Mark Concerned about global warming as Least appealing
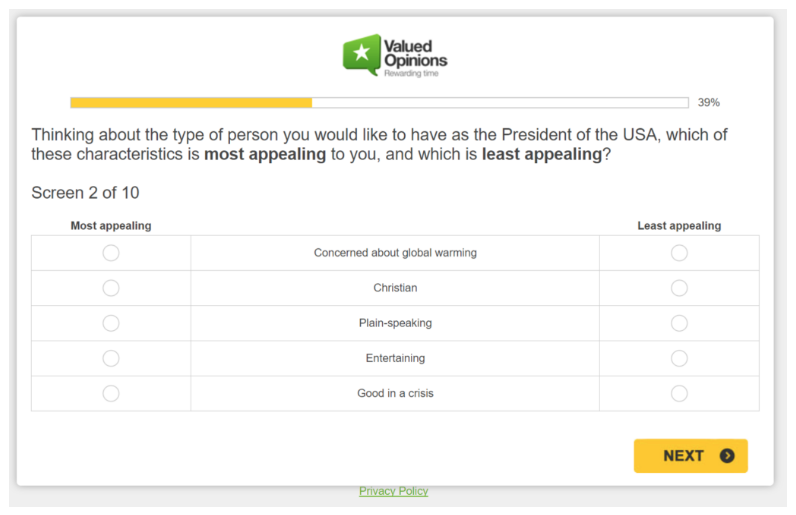The width and height of the screenshot is (796, 515). pyautogui.click(x=679, y=253)
